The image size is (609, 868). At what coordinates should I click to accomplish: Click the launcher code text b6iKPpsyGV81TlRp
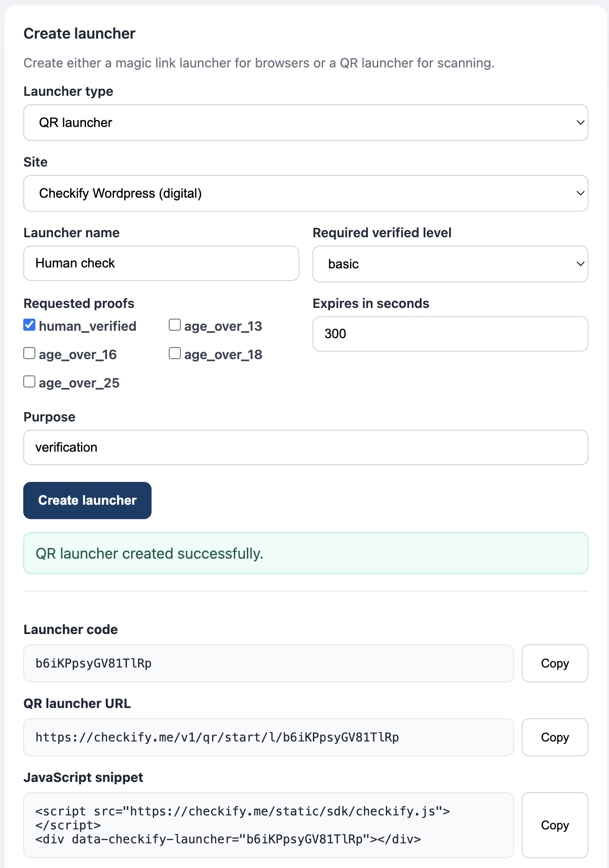pyautogui.click(x=93, y=663)
